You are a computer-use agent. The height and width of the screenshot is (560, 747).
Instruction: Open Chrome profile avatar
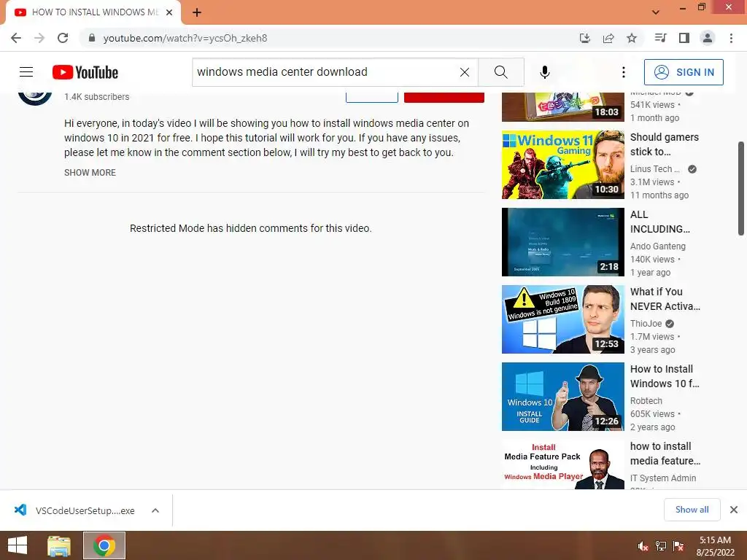(708, 38)
